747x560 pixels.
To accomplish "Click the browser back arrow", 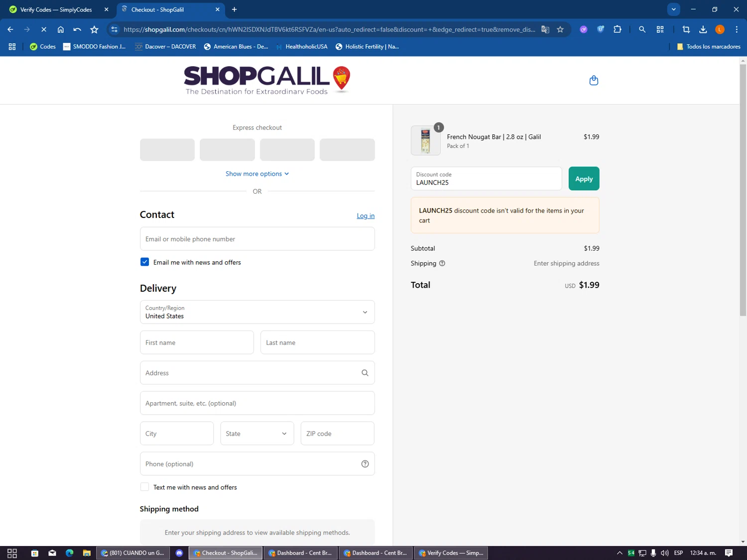I will [10, 29].
